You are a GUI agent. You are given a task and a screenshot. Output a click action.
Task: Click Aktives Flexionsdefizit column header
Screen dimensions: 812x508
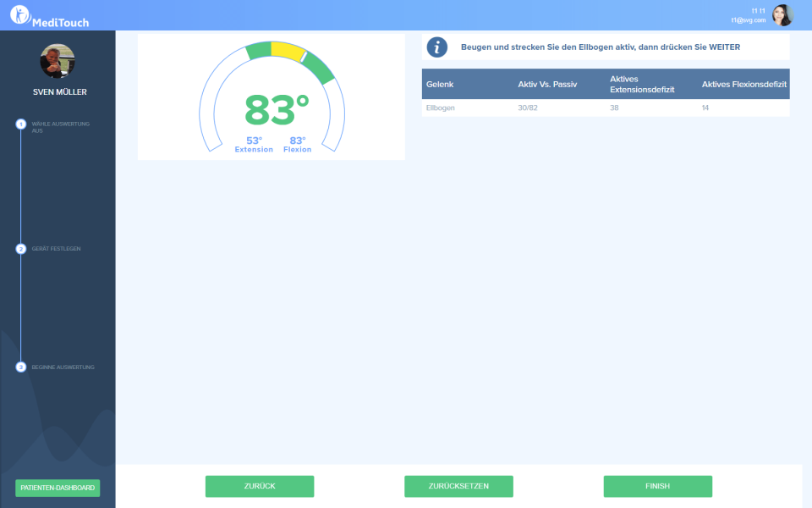(x=744, y=85)
